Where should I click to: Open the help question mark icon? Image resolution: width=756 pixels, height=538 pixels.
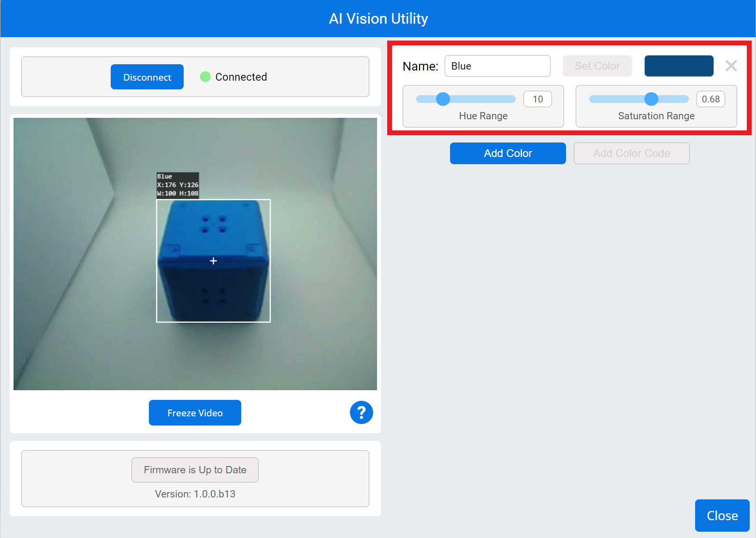tap(361, 412)
